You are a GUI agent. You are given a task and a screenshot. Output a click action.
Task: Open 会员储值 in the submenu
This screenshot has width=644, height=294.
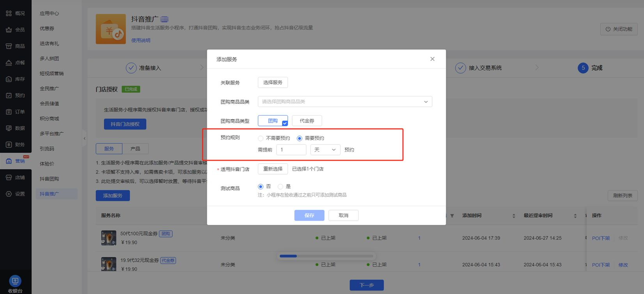(x=49, y=103)
